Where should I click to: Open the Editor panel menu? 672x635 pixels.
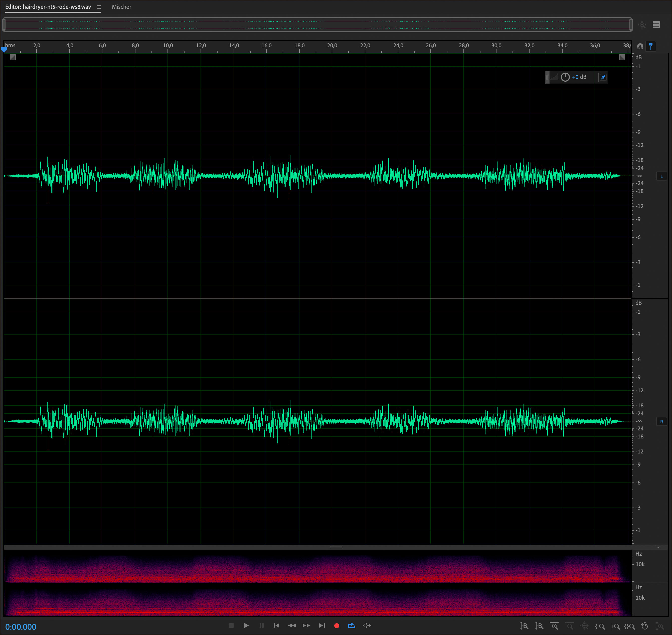coord(99,7)
